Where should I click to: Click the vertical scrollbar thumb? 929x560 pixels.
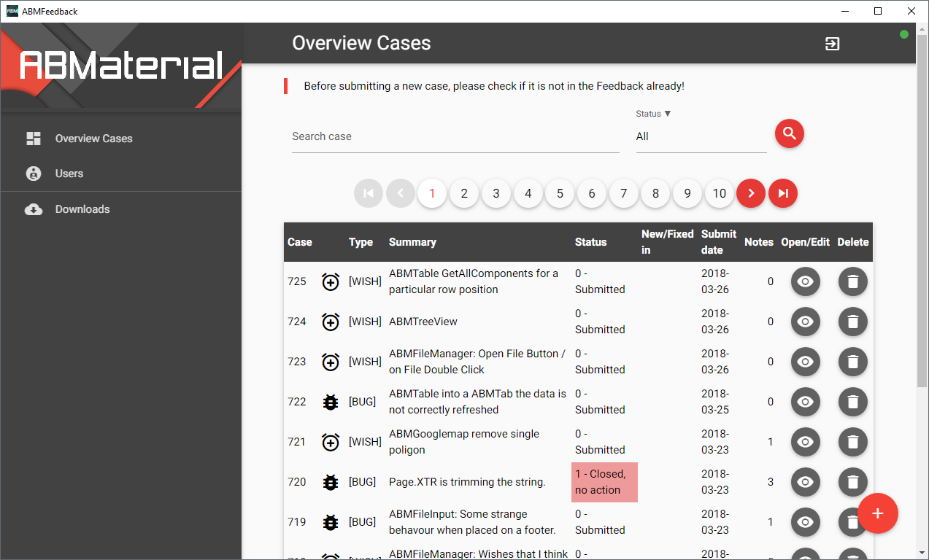(x=922, y=210)
